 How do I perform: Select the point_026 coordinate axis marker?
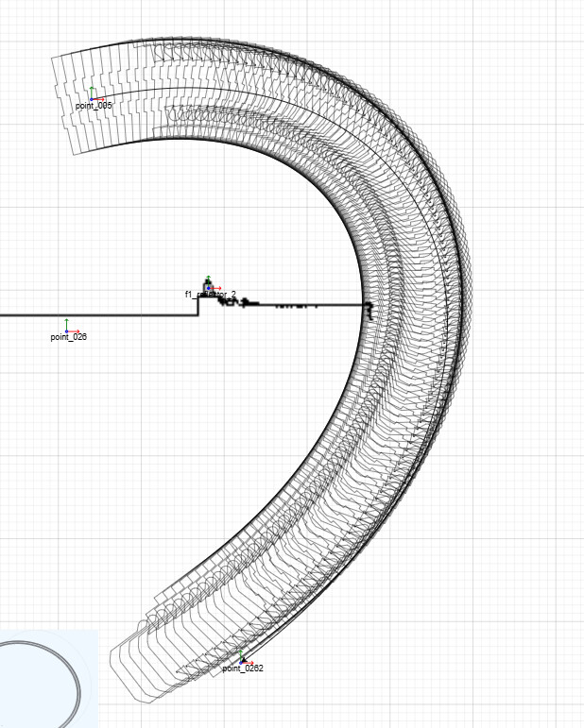click(67, 330)
